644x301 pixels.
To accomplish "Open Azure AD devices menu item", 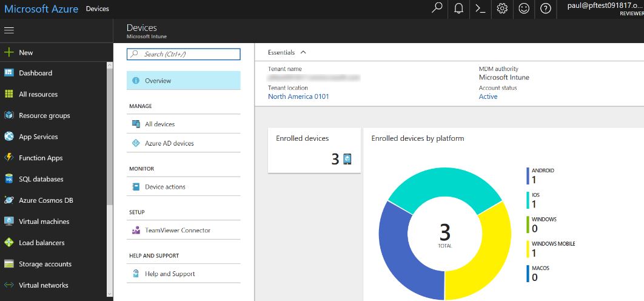I will (x=184, y=143).
